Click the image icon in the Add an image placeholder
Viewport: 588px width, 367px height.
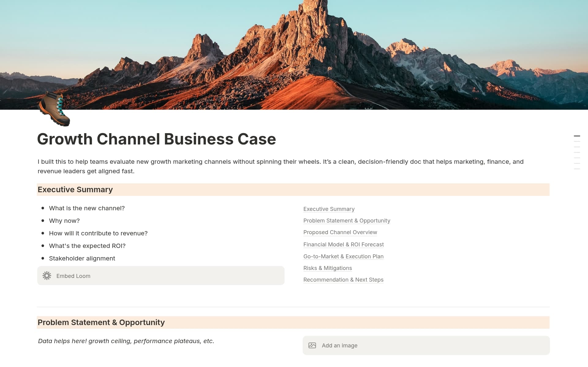click(312, 345)
